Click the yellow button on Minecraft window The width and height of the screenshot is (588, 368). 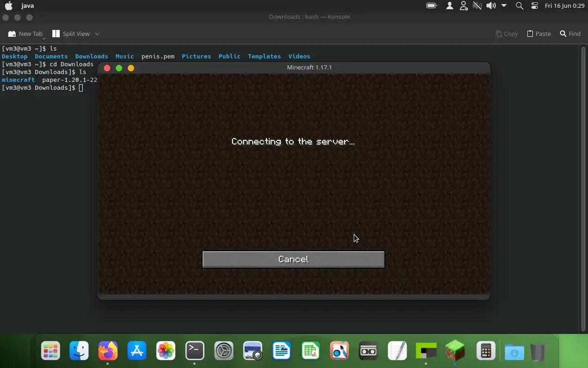click(x=131, y=68)
